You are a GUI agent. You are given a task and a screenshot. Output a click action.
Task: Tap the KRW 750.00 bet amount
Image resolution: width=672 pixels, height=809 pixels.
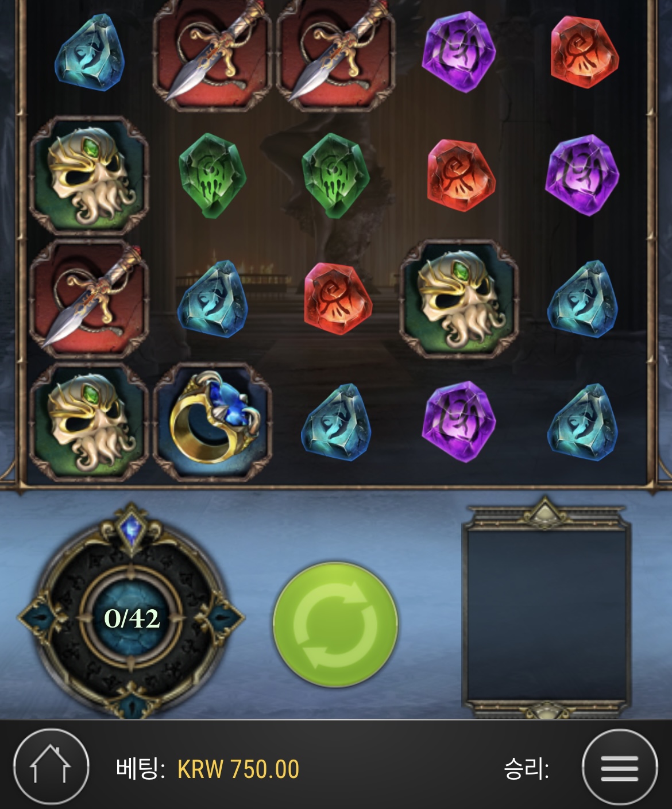[238, 769]
